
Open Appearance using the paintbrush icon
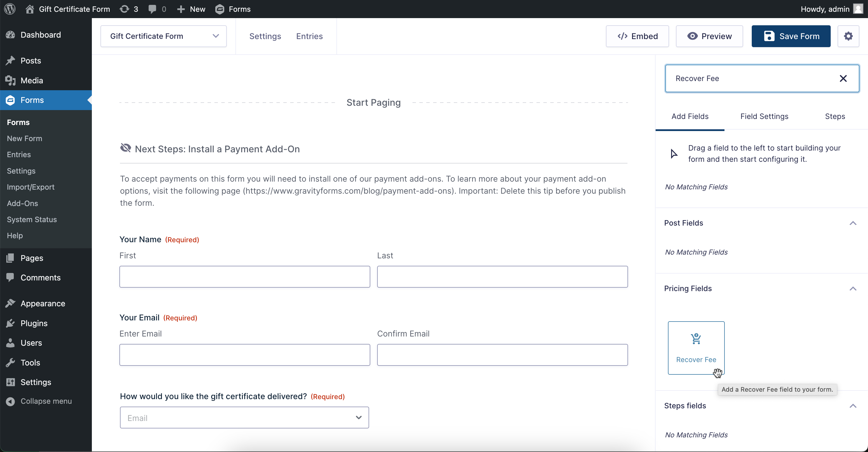(10, 303)
